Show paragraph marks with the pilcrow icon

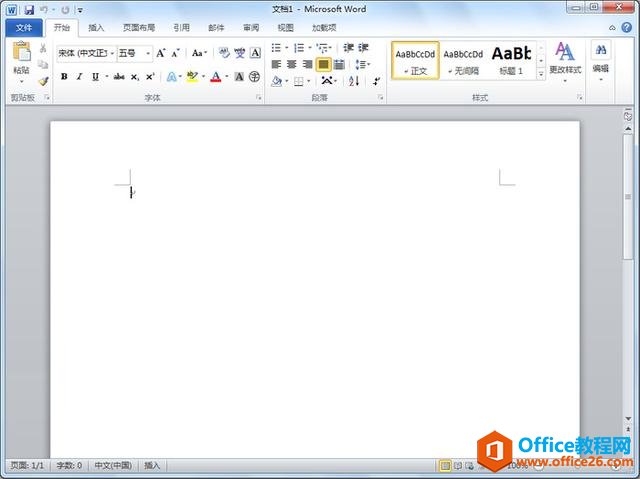(x=376, y=81)
